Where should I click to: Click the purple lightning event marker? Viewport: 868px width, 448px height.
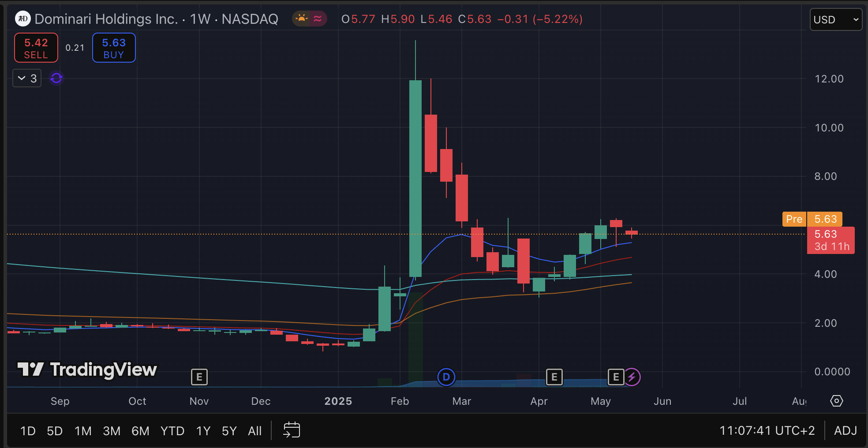(x=632, y=377)
